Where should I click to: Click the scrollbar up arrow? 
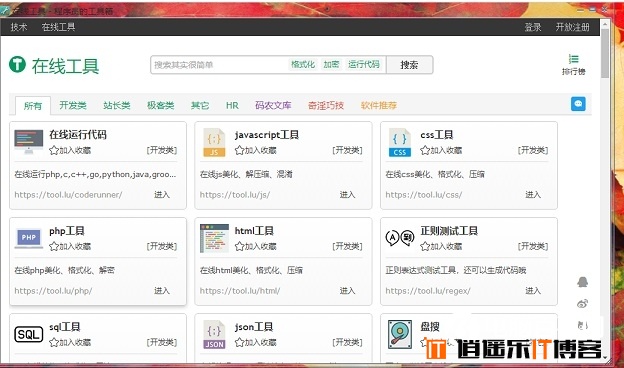click(x=605, y=23)
